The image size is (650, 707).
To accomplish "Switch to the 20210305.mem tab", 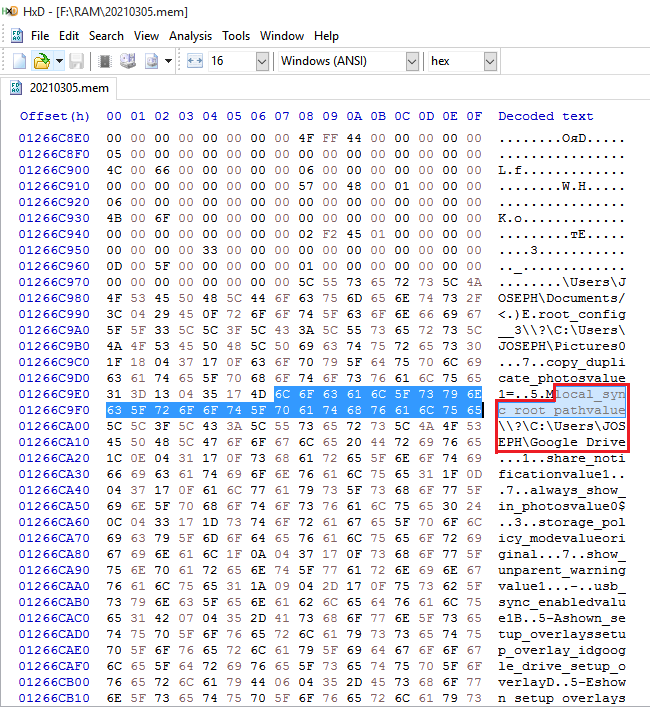I will [59, 87].
